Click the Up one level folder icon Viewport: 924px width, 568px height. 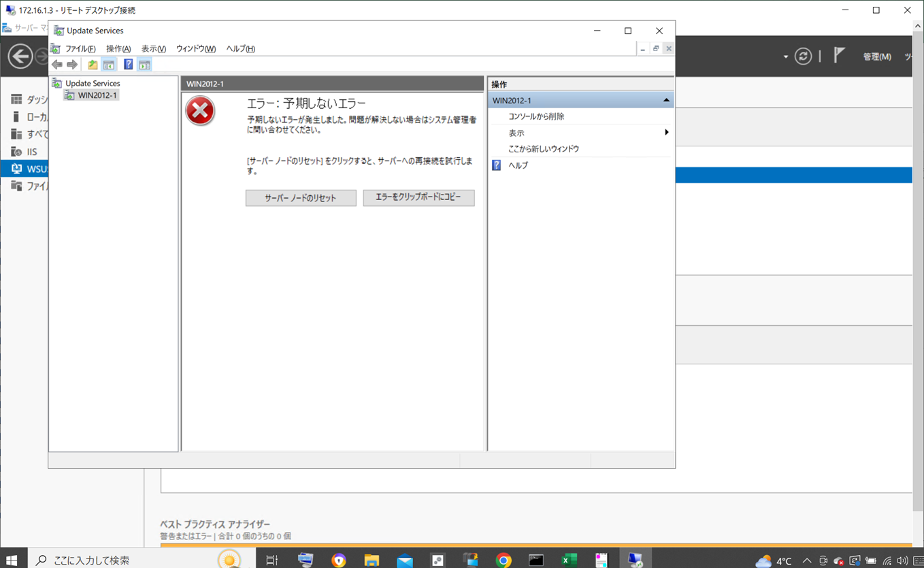coord(93,65)
